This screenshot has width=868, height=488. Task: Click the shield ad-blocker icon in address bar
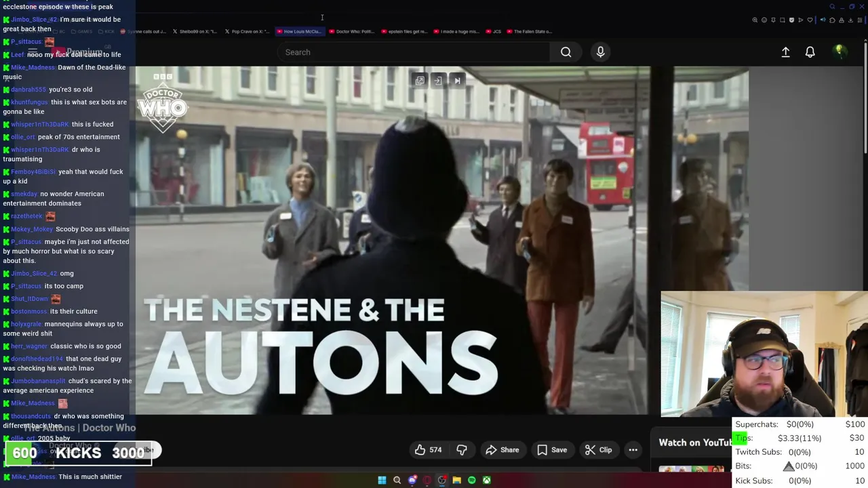[791, 20]
